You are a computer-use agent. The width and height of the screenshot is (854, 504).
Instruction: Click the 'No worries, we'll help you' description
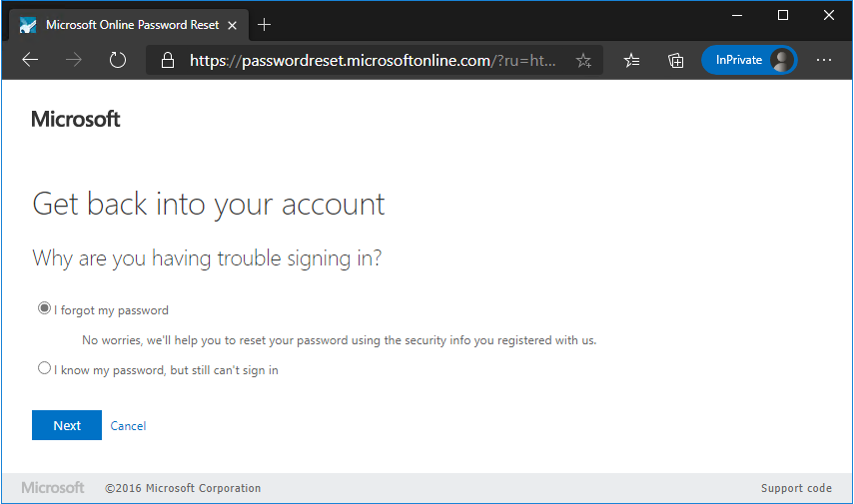[x=339, y=340]
